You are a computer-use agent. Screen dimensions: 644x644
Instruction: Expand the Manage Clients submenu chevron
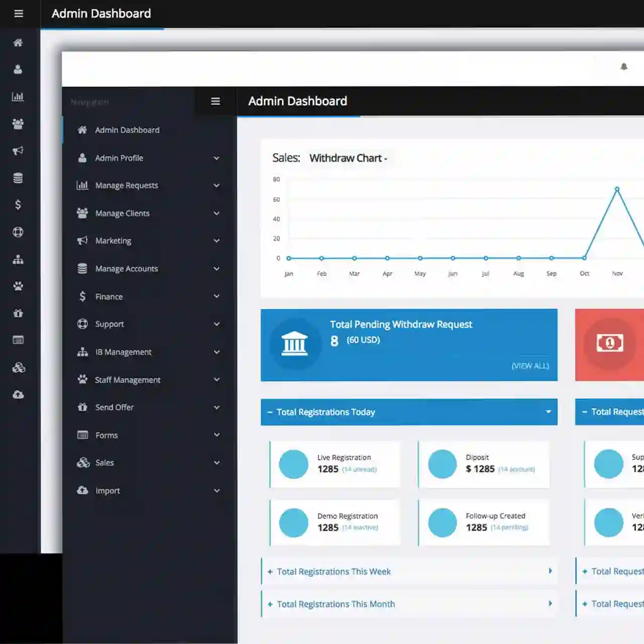tap(216, 213)
